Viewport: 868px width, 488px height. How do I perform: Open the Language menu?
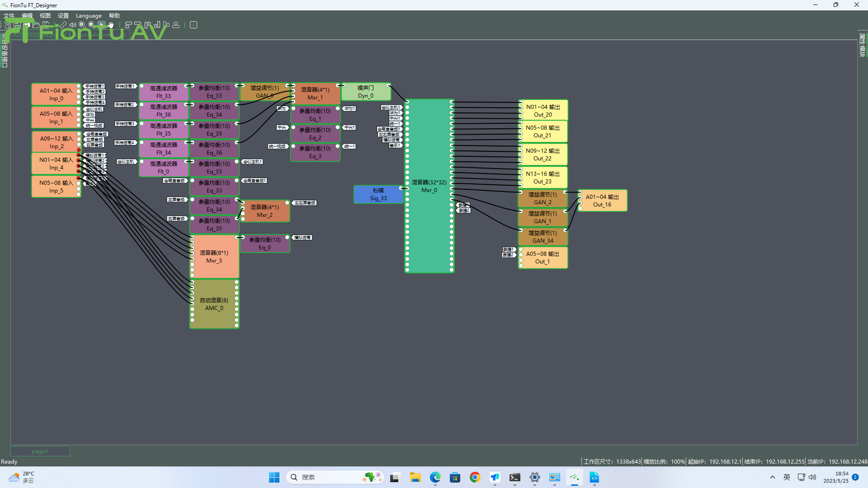[89, 15]
